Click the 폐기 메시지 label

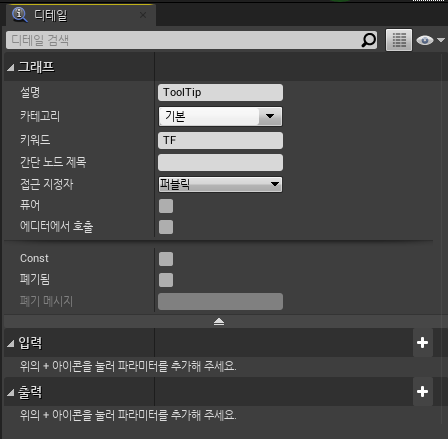coord(46,301)
